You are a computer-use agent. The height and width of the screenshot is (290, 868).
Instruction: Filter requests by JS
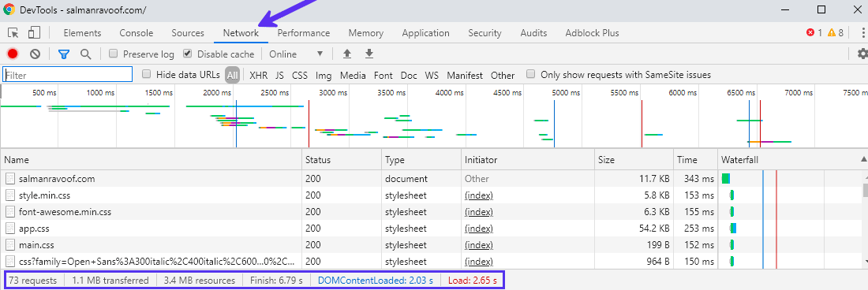(279, 75)
